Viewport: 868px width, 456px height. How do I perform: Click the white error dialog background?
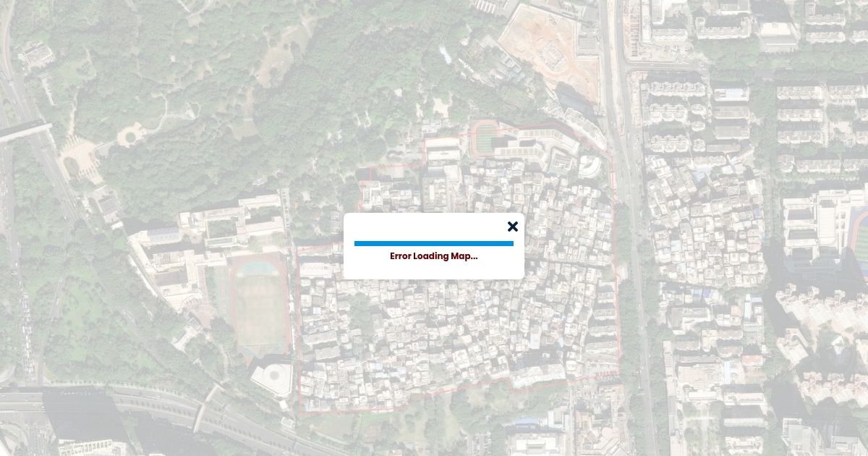[434, 246]
